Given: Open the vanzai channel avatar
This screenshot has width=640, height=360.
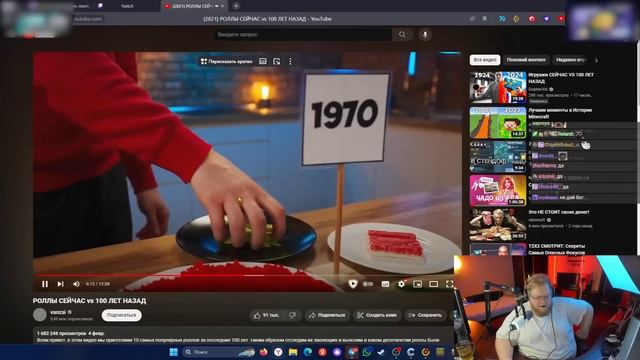Looking at the screenshot, I should click(40, 315).
